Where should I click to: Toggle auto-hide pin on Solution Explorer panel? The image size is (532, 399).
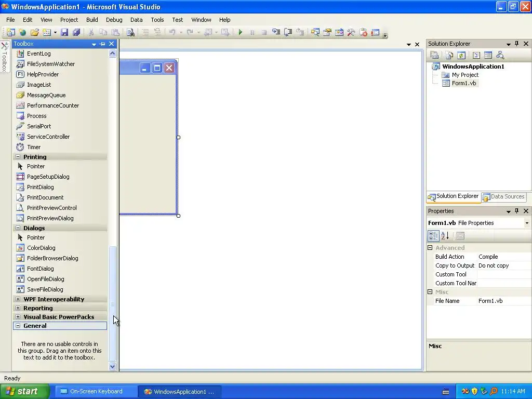point(517,44)
